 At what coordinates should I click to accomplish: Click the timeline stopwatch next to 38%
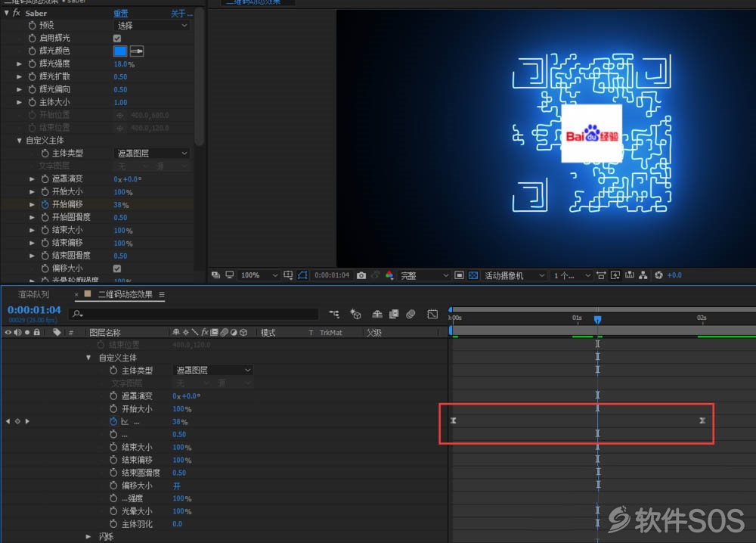click(113, 421)
